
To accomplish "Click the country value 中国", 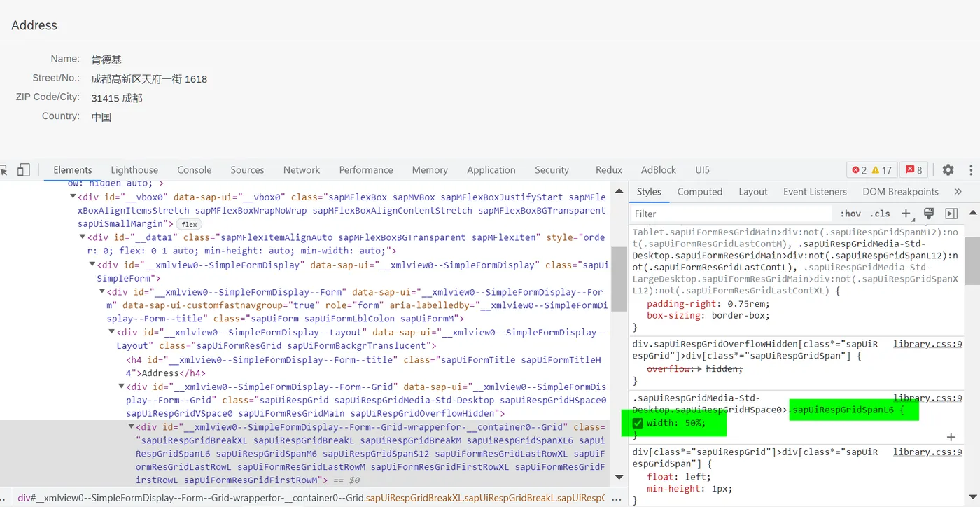I will [x=101, y=117].
